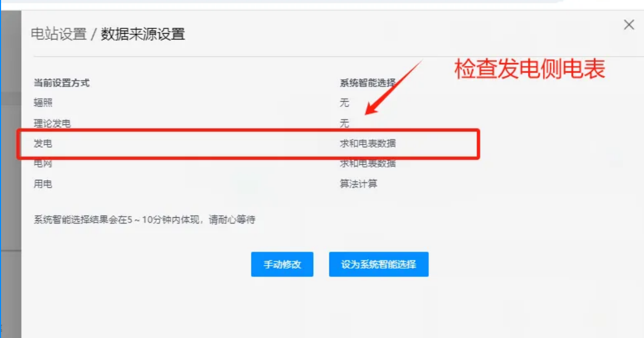Viewport: 644px width, 338px height.
Task: Close the 数据来源设置 dialog with X icon
Action: tap(629, 24)
